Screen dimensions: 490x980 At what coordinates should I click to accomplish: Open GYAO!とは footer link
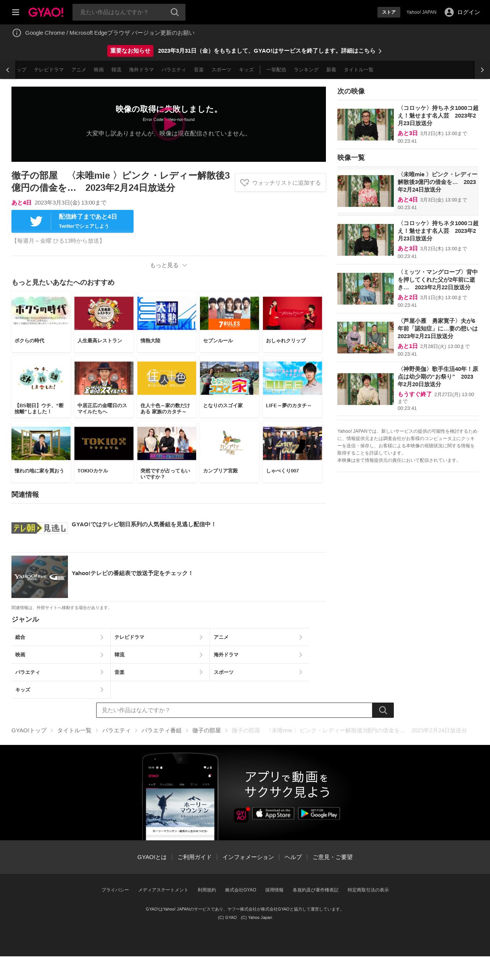tap(152, 857)
